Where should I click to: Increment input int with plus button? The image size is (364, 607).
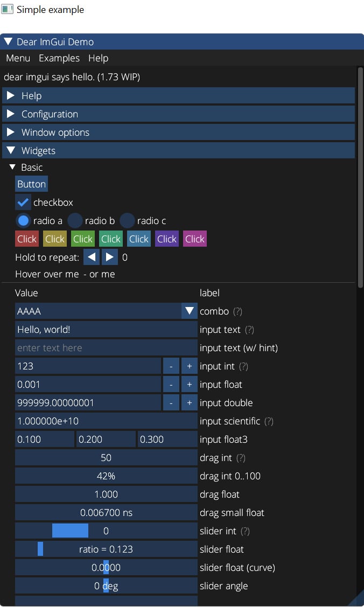190,366
